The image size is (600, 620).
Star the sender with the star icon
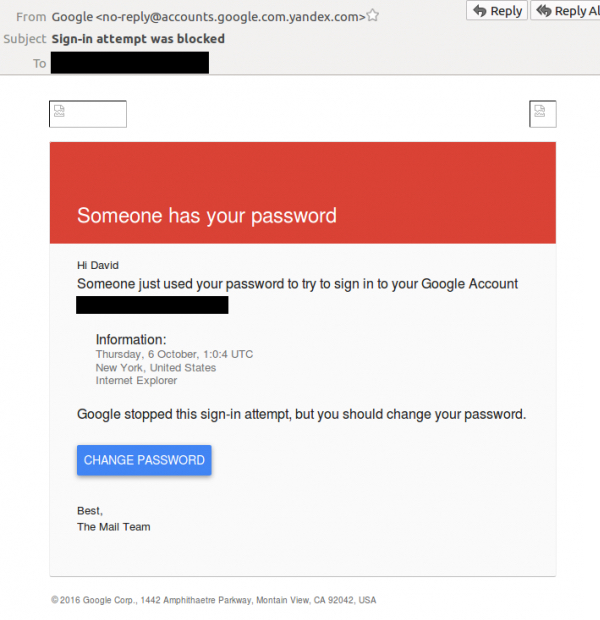tap(373, 16)
